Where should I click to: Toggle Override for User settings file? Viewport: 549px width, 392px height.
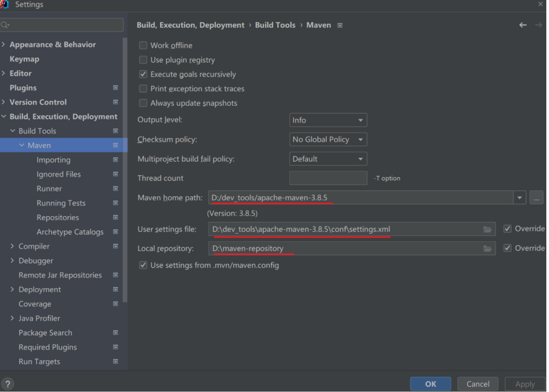coord(507,229)
